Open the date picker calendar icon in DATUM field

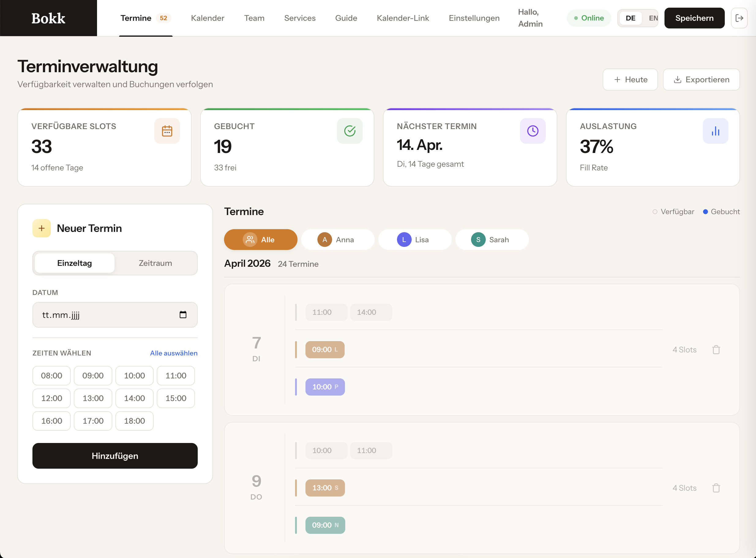tap(183, 314)
